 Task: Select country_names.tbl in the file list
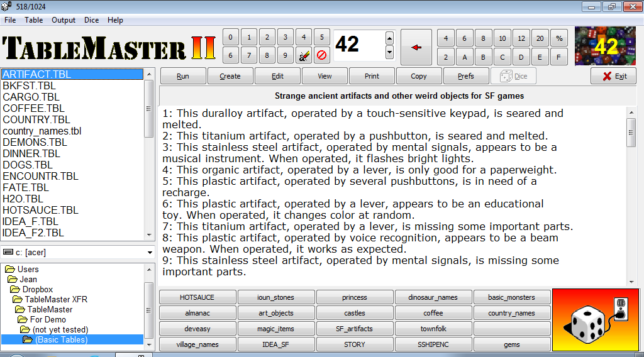pos(72,131)
